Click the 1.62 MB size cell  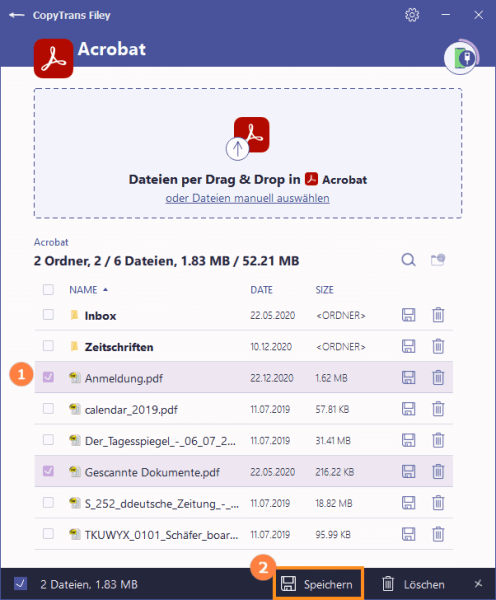[331, 378]
